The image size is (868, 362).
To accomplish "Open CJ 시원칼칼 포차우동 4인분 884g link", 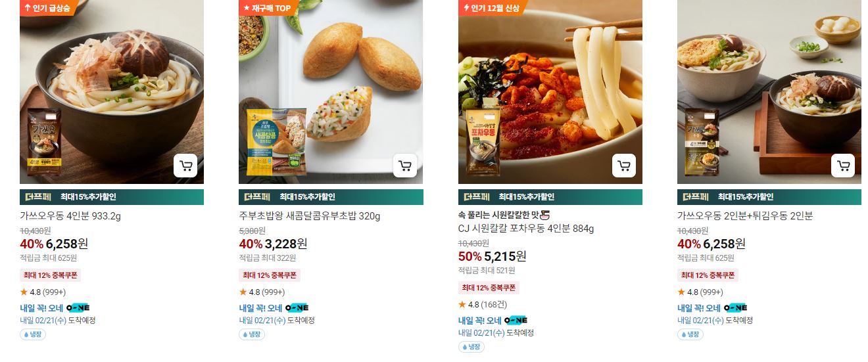I will tap(526, 229).
